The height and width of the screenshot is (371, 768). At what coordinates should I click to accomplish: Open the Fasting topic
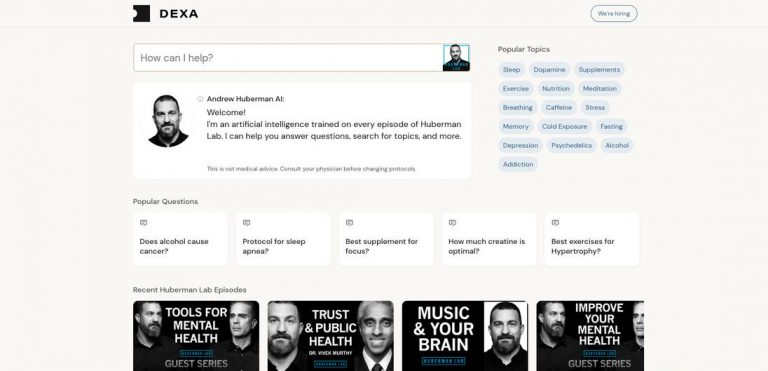(x=611, y=126)
